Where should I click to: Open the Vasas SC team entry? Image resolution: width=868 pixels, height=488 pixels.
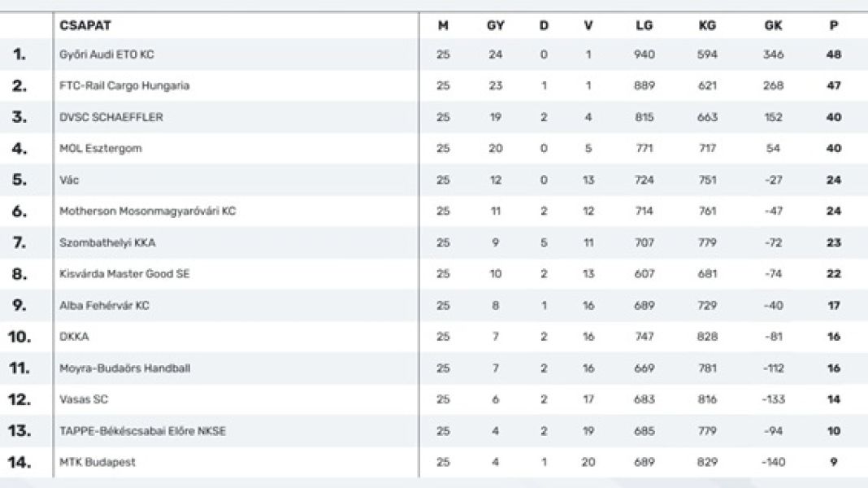coord(84,399)
